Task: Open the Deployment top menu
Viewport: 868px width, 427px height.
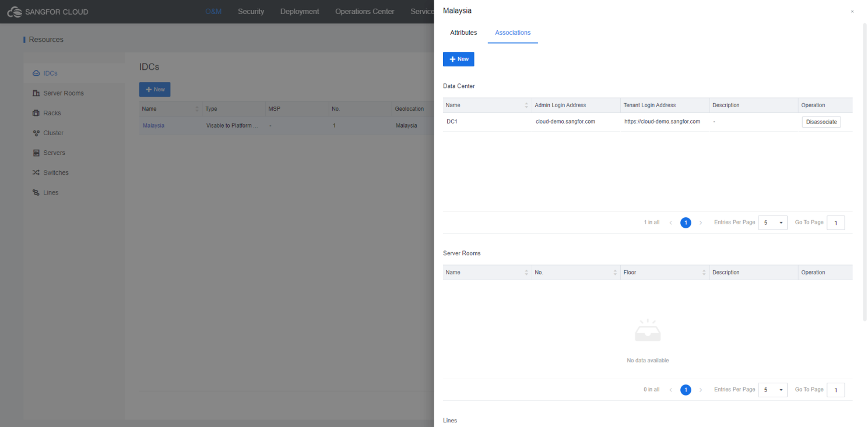Action: [x=300, y=12]
